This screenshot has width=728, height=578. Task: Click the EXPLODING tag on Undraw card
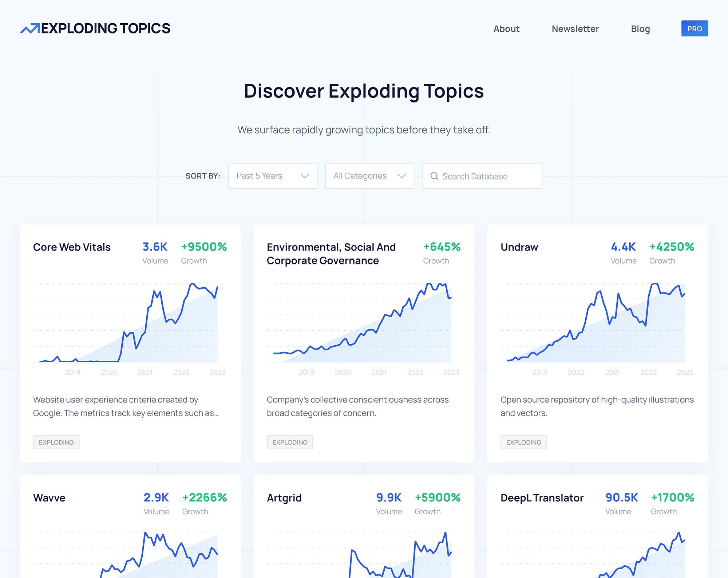(523, 442)
